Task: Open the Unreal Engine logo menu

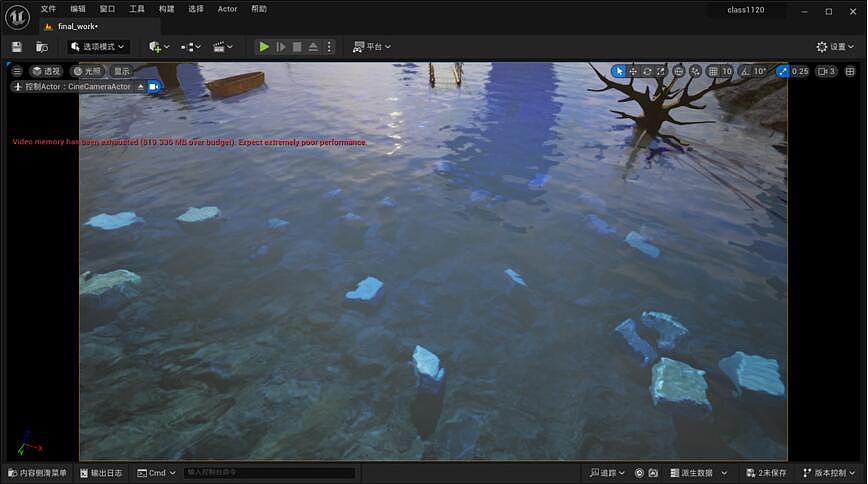Action: pyautogui.click(x=17, y=17)
